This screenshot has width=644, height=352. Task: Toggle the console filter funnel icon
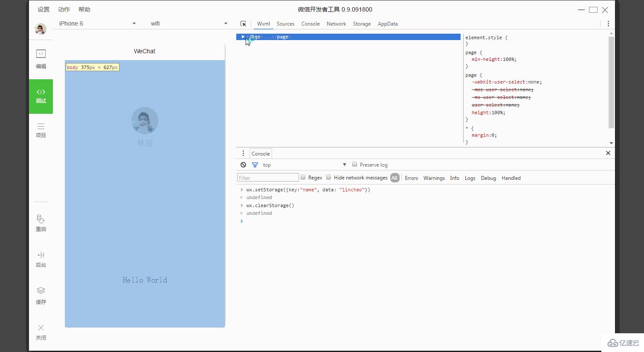pyautogui.click(x=255, y=164)
